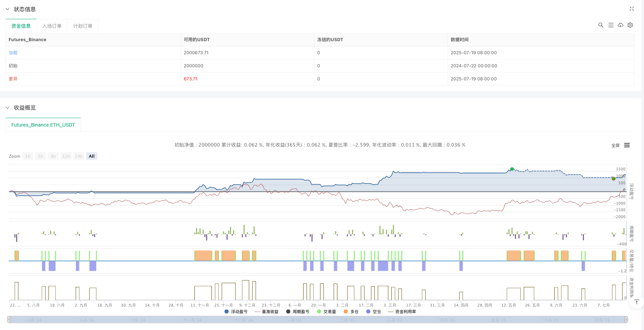
Task: Click the 全屏 fullscreen link
Action: [x=615, y=145]
